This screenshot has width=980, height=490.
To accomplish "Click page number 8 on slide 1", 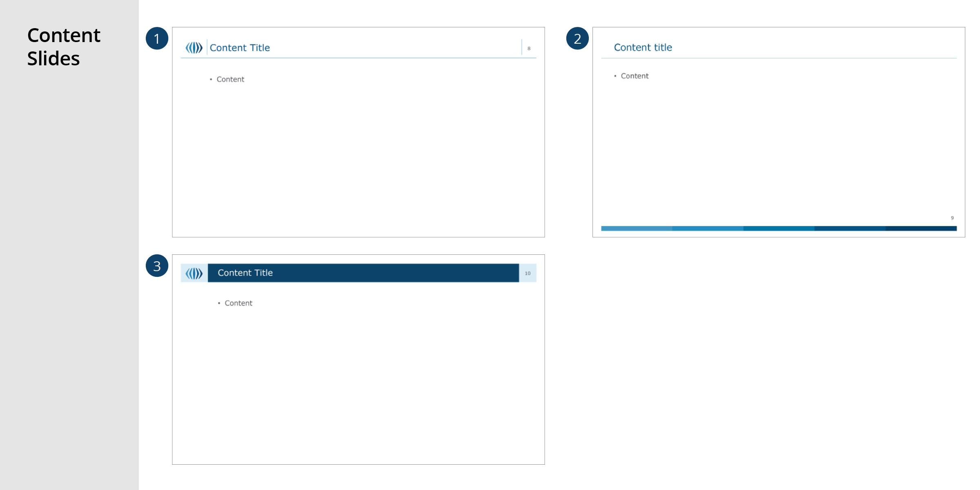I will tap(529, 49).
